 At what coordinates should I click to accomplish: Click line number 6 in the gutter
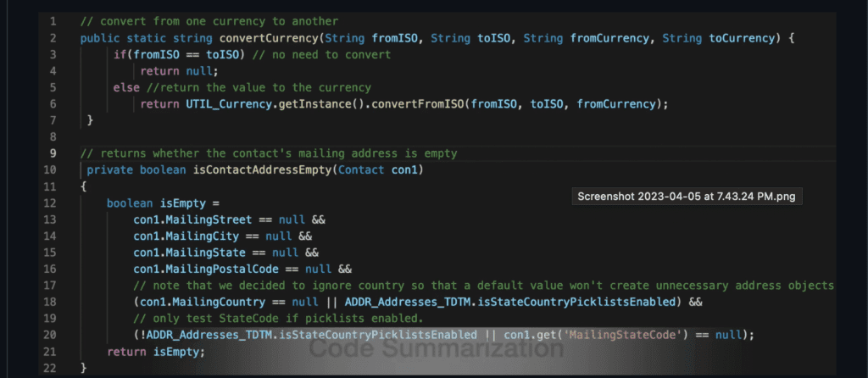(53, 104)
